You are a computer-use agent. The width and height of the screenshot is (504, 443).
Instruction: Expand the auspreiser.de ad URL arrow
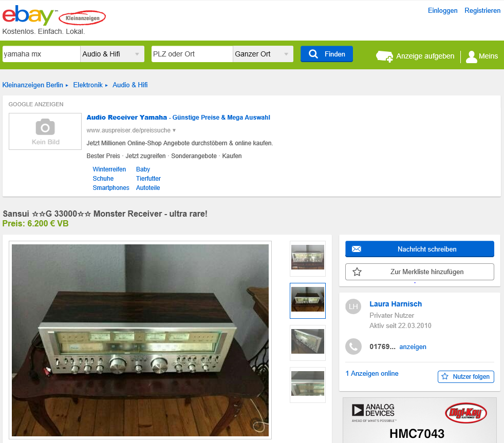coord(174,130)
